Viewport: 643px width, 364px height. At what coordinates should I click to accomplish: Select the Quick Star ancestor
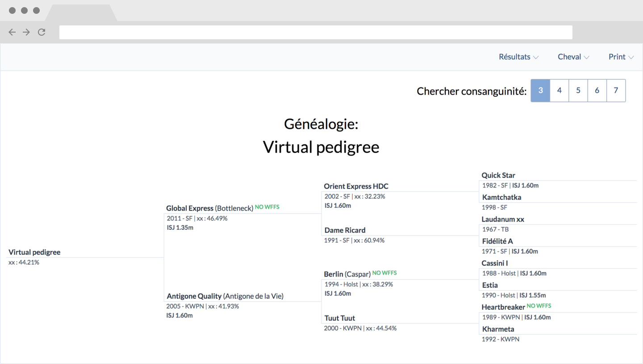498,175
